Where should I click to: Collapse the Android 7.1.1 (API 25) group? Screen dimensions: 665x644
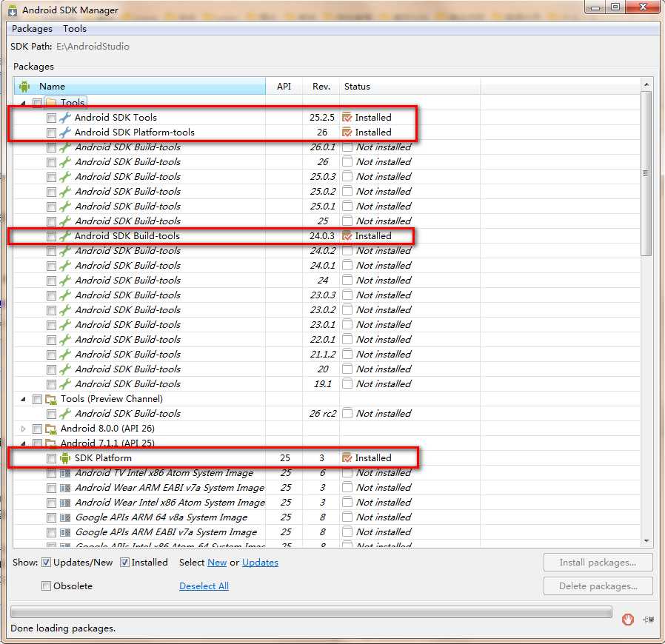point(23,443)
